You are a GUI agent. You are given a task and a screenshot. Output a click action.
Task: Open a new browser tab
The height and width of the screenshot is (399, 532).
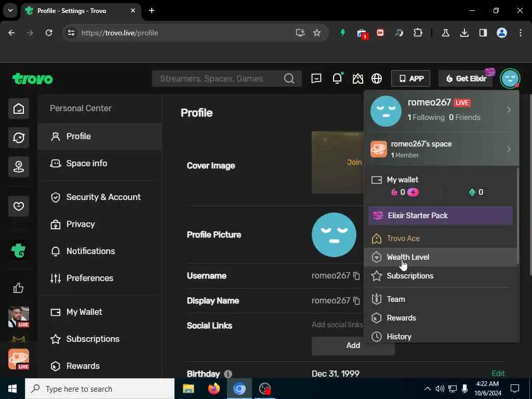click(x=152, y=10)
